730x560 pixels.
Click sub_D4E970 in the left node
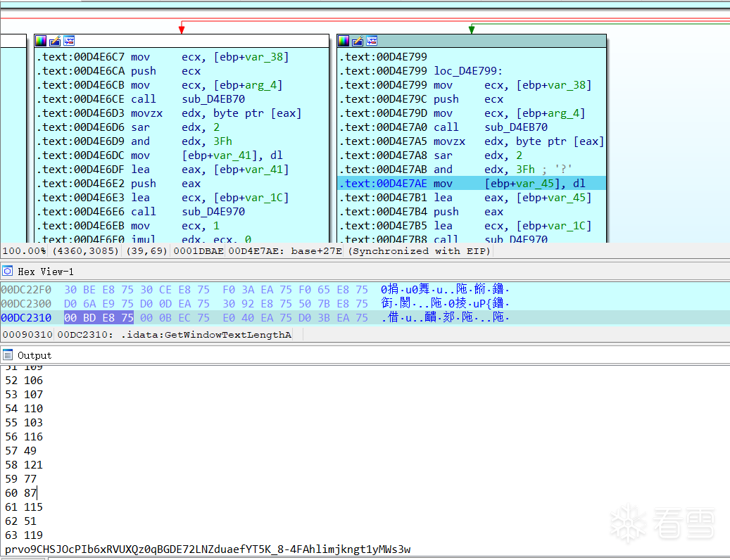(x=213, y=212)
